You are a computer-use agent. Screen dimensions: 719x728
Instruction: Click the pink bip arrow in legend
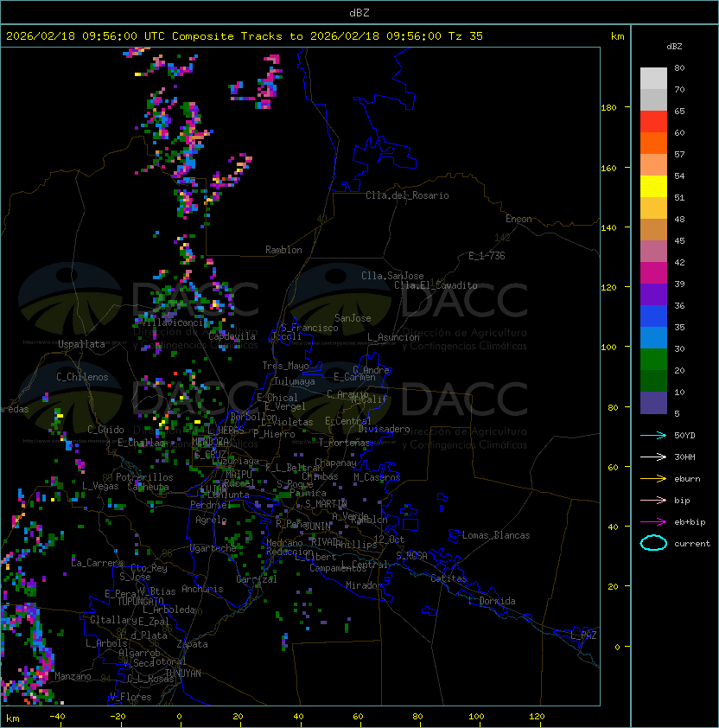coord(653,500)
